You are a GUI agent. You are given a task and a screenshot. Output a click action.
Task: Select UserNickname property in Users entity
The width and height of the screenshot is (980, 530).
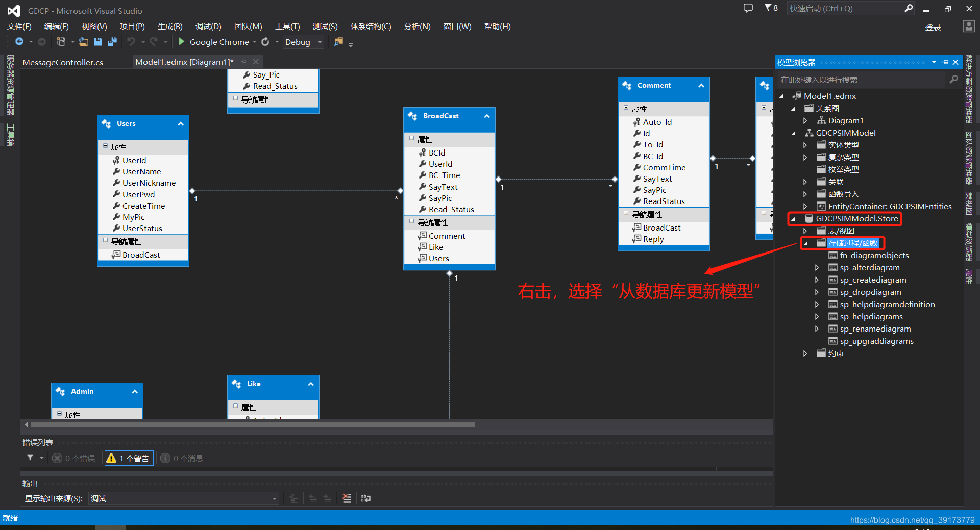149,183
